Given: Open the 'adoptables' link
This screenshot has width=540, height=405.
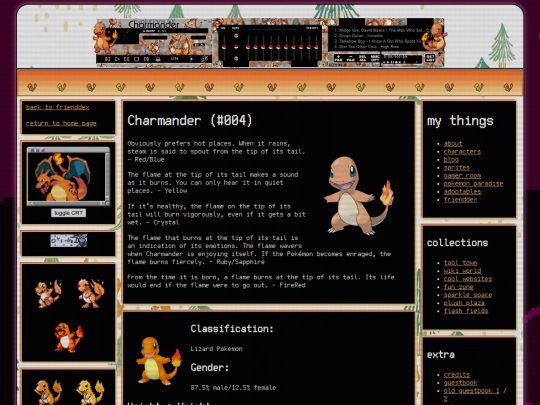Looking at the screenshot, I should [x=462, y=192].
